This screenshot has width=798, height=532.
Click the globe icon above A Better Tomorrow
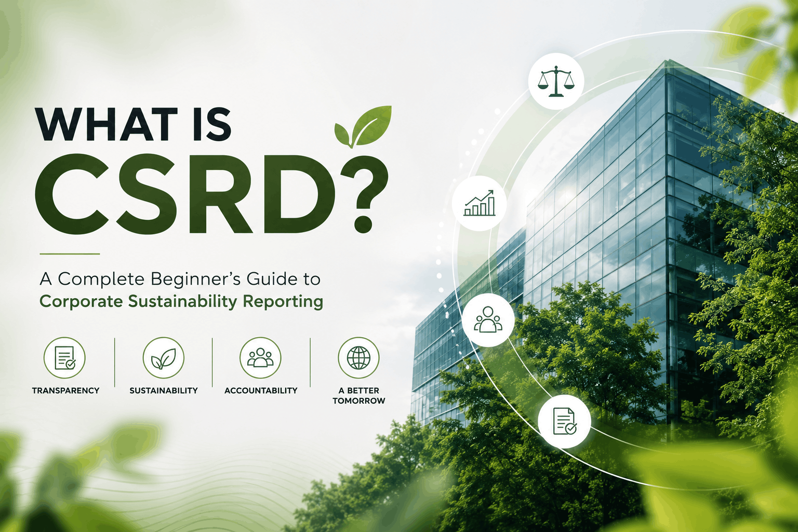point(358,358)
